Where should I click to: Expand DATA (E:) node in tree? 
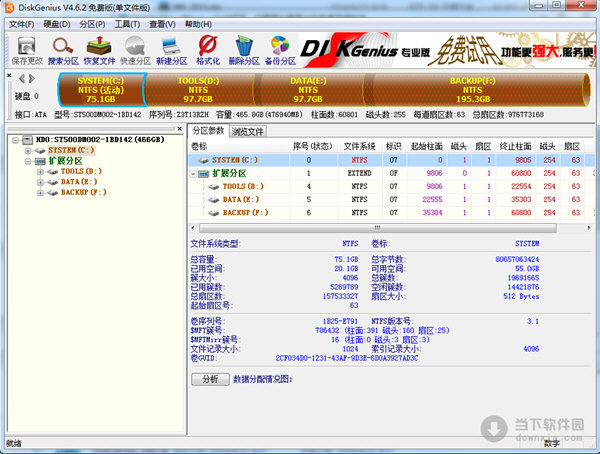pos(40,182)
